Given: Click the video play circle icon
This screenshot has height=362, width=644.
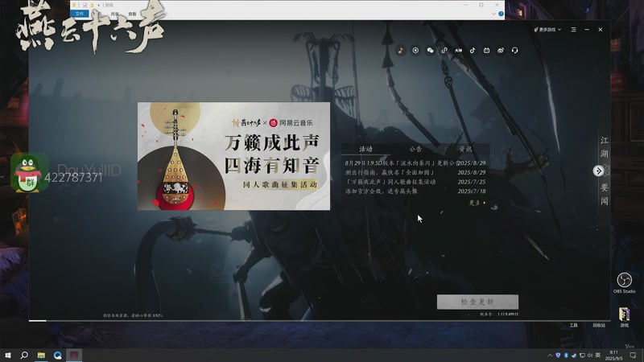Looking at the screenshot, I should [x=415, y=51].
